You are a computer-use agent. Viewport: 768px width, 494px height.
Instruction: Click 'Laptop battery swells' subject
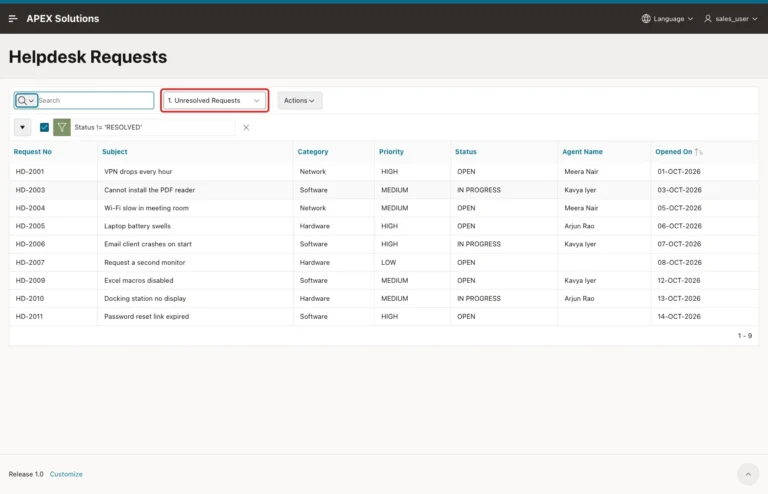[137, 226]
